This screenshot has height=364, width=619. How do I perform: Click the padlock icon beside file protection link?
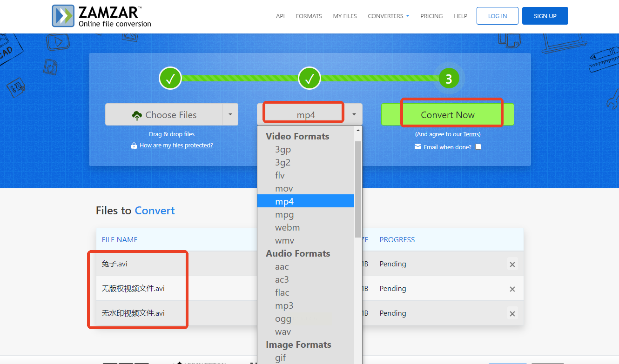(x=135, y=146)
